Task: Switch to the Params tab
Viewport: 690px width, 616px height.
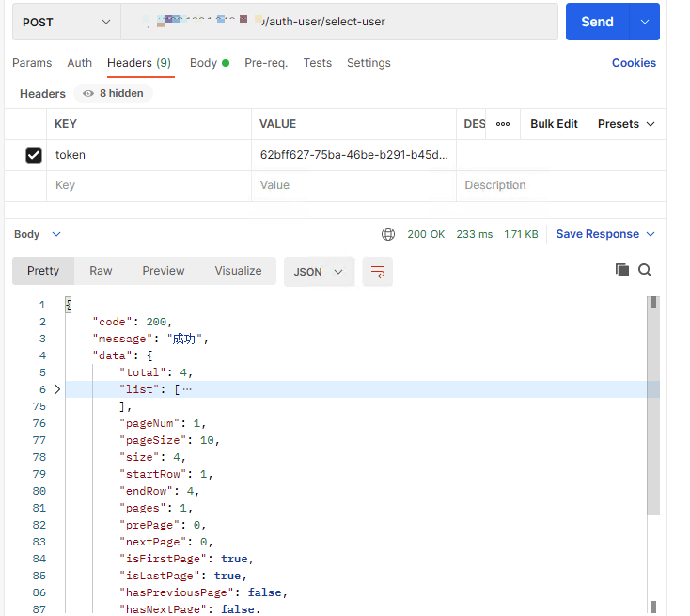Action: coord(32,63)
